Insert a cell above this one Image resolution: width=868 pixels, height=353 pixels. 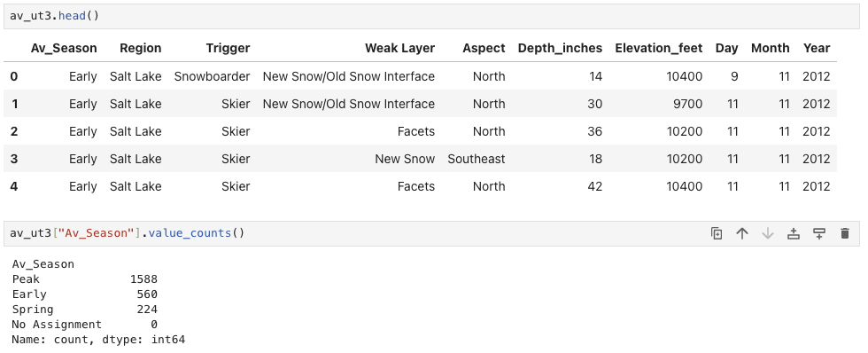(x=794, y=233)
